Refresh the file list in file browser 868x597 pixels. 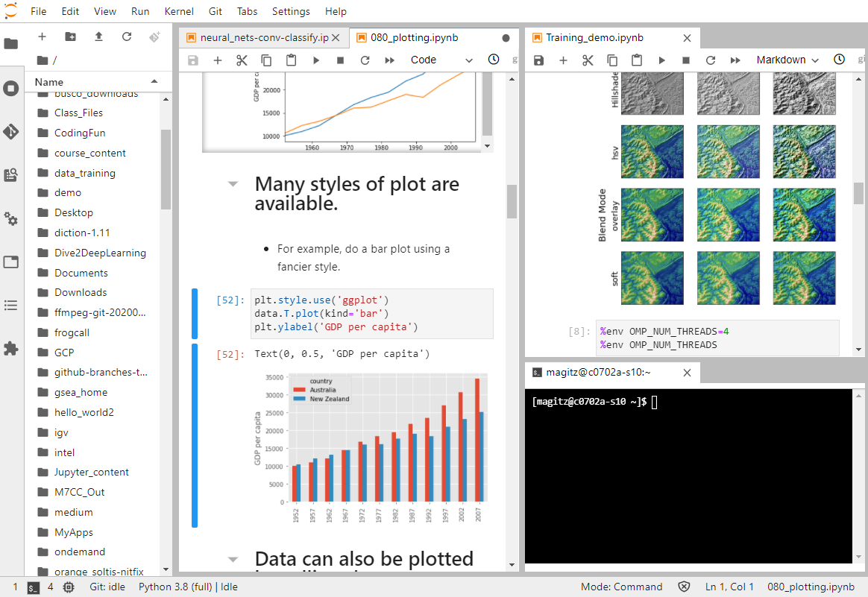click(x=127, y=37)
